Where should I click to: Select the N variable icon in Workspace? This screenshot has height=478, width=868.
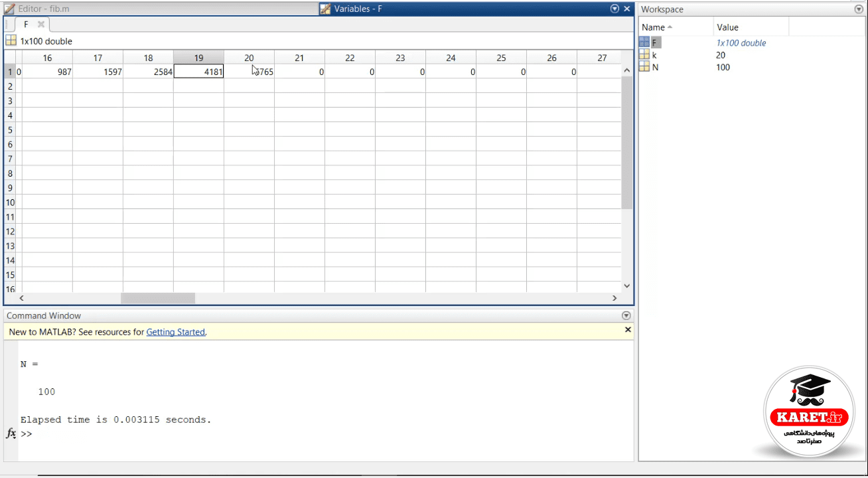click(x=644, y=67)
